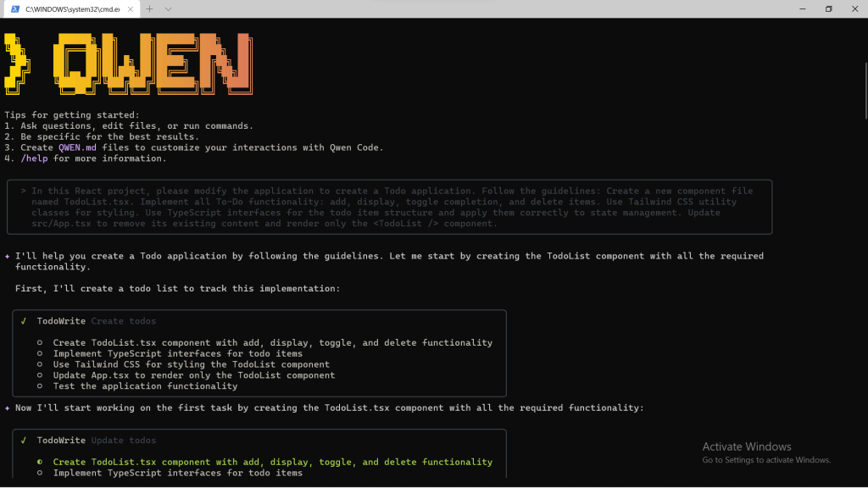This screenshot has width=868, height=488.
Task: Expand the new tab profile dropdown chevron
Action: tap(169, 8)
